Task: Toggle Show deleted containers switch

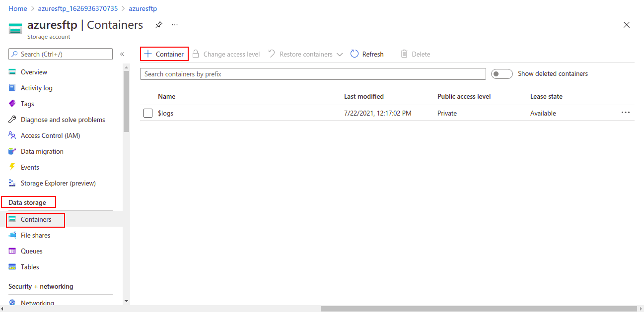Action: (501, 74)
